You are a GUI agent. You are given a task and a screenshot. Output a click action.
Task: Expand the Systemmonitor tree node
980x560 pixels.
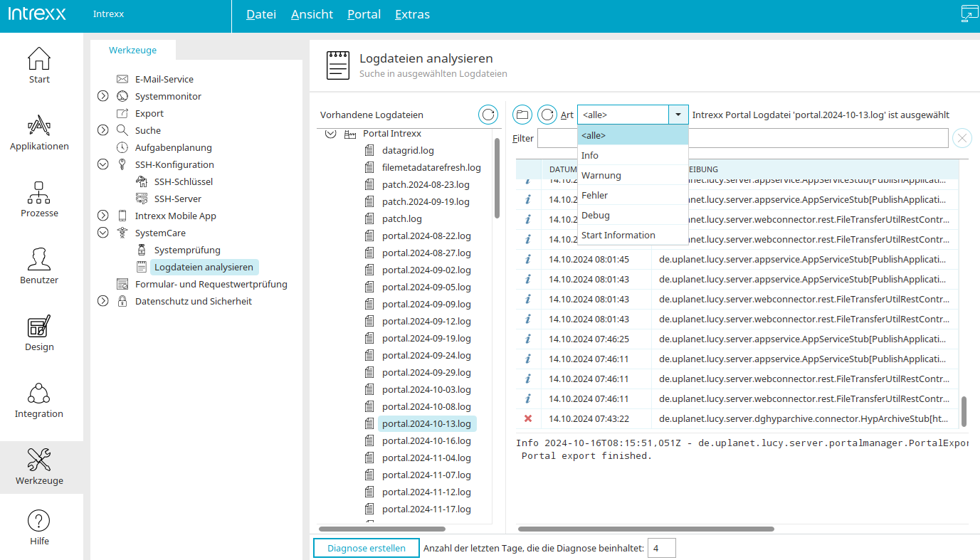point(103,96)
